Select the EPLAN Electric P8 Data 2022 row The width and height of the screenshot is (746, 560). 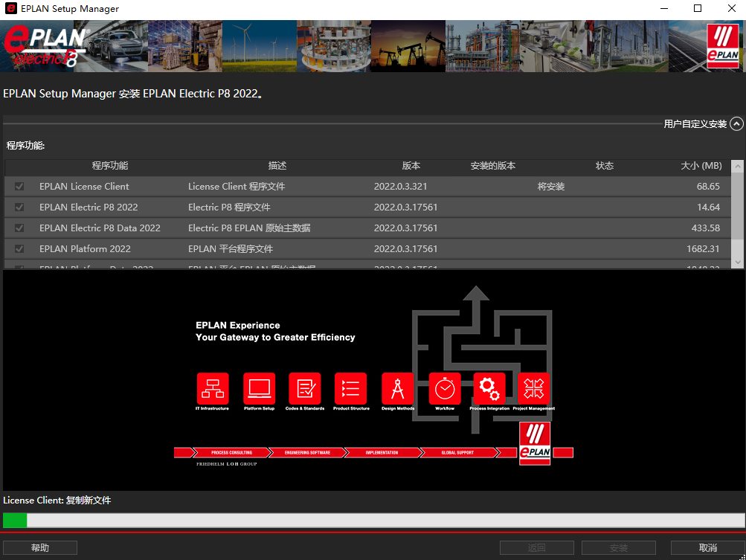pos(100,228)
